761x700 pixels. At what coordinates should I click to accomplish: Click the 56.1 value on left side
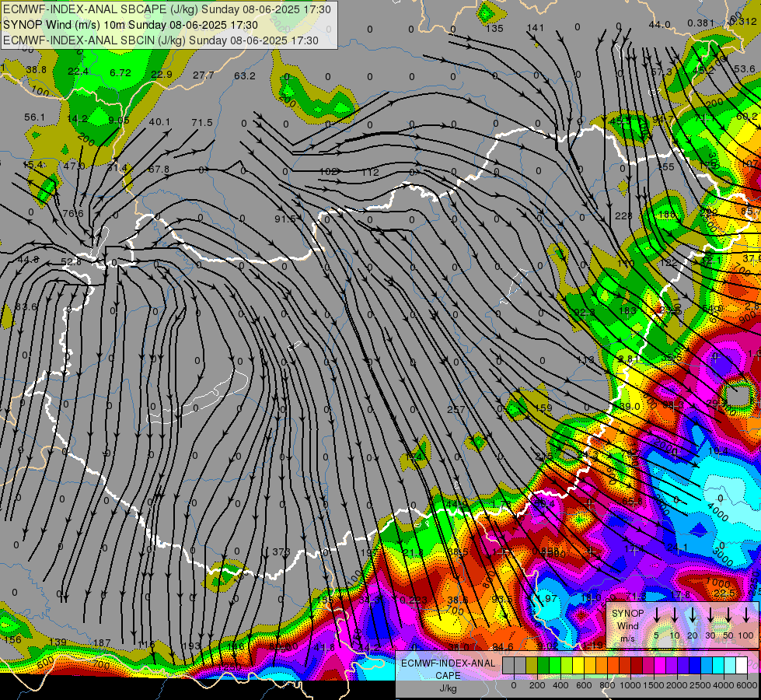pos(34,117)
